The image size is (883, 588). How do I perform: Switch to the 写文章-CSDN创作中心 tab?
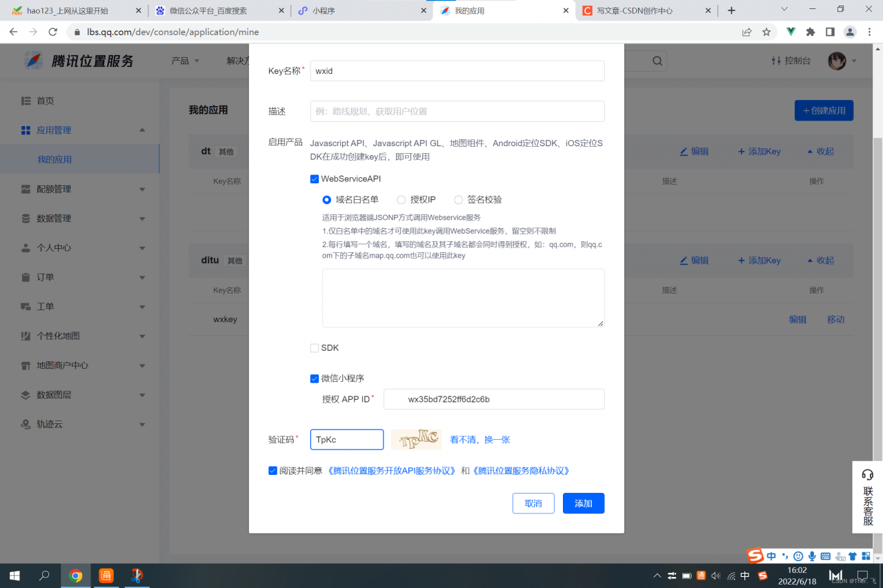[x=646, y=10]
